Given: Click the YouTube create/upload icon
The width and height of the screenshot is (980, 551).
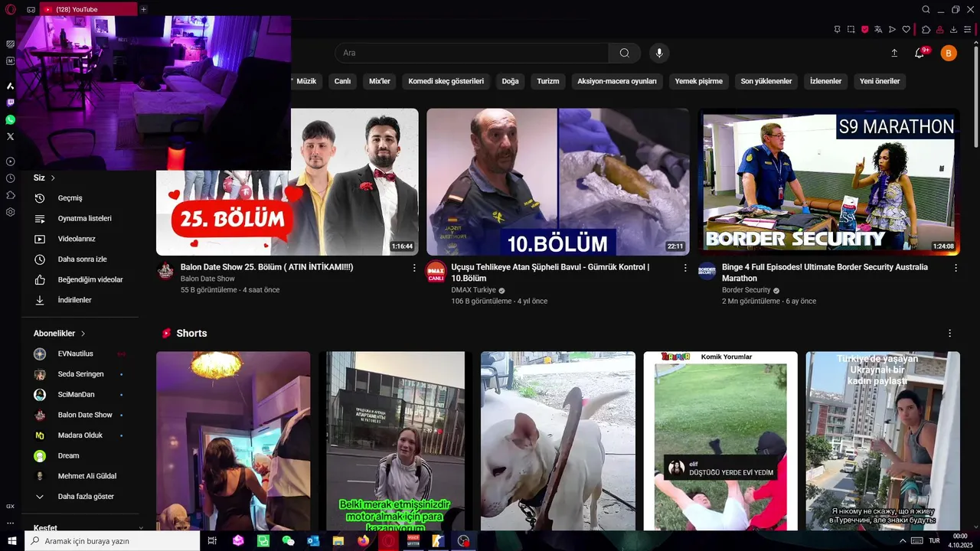Looking at the screenshot, I should (x=894, y=53).
